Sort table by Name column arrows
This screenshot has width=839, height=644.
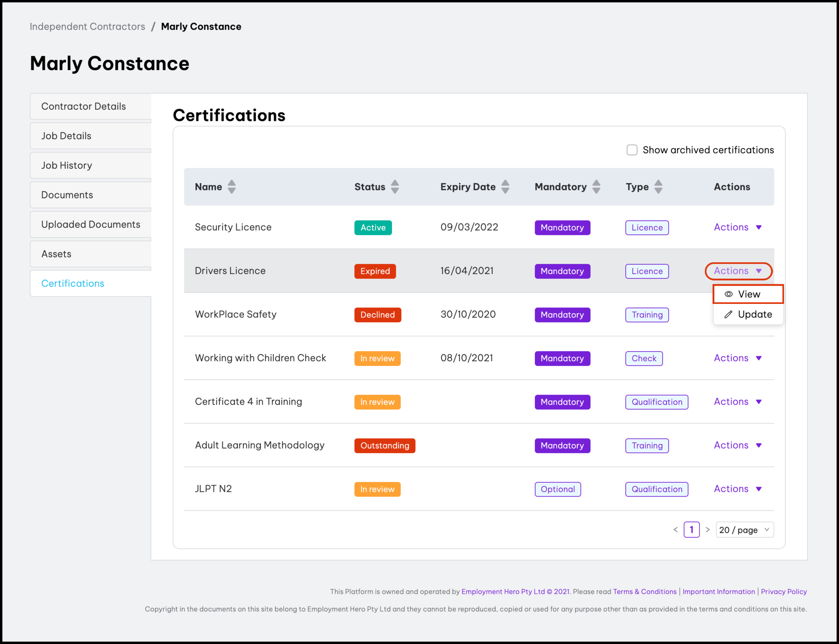click(231, 187)
